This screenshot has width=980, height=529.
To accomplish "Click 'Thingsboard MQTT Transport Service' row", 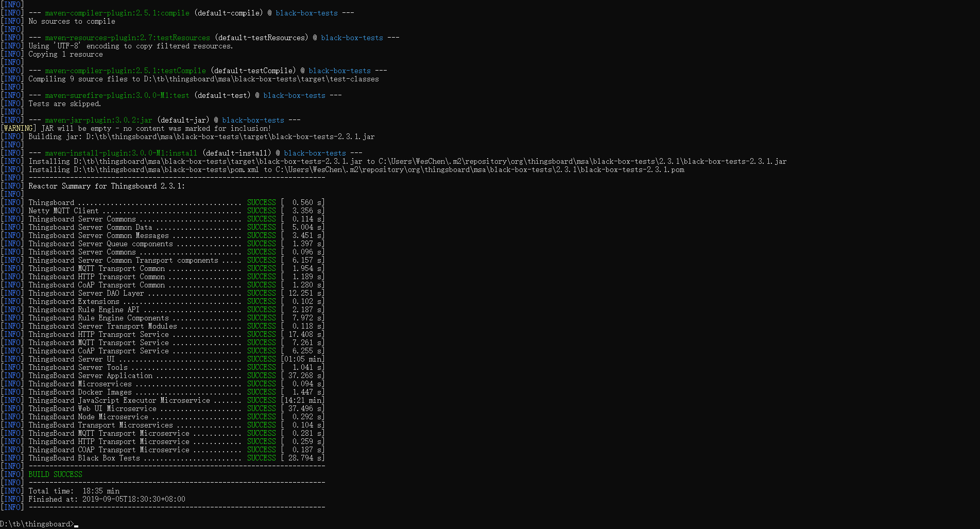I will (163, 343).
